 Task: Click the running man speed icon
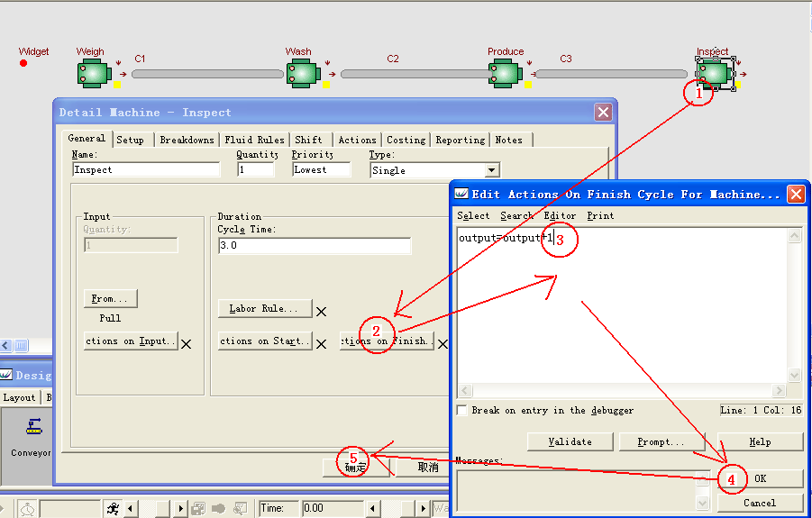(113, 509)
